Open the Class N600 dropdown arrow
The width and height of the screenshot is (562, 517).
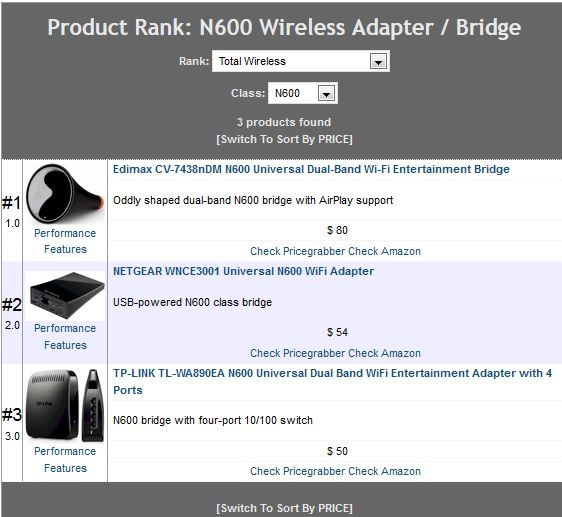pyautogui.click(x=326, y=94)
